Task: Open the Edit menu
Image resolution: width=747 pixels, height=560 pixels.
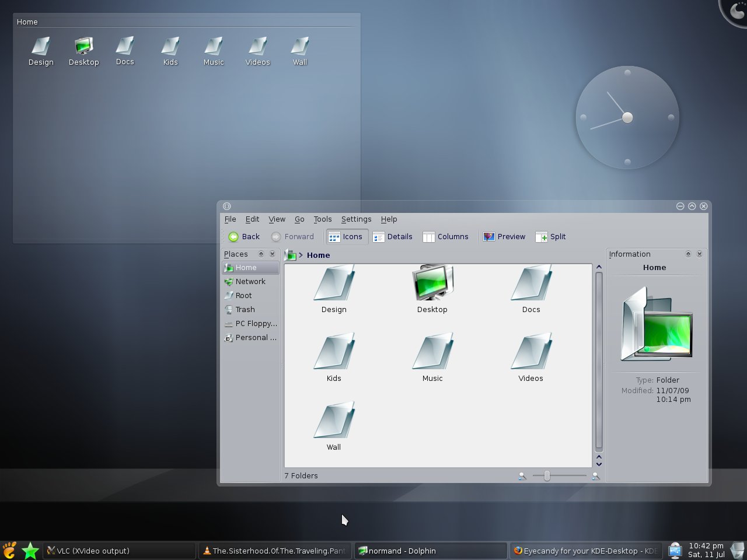Action: tap(252, 219)
